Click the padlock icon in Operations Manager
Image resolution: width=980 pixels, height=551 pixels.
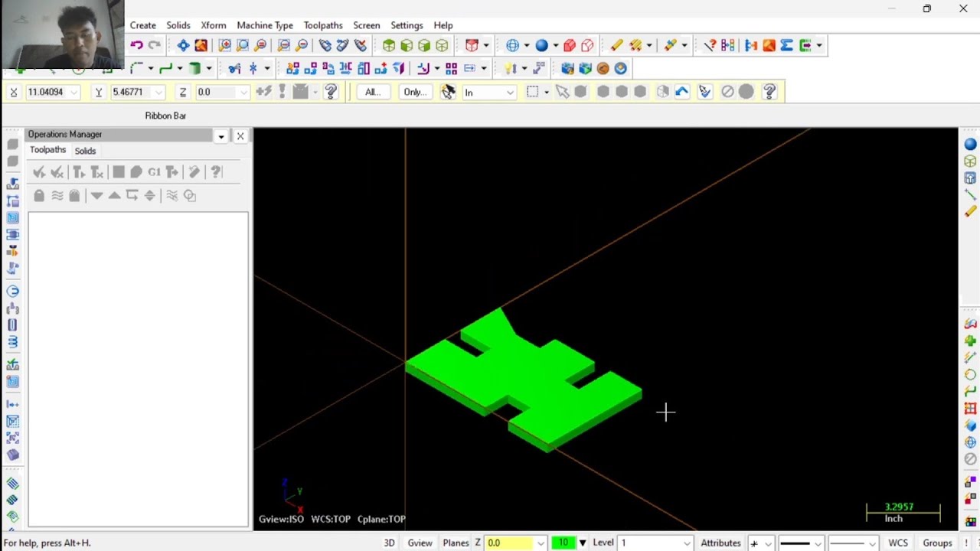(39, 196)
